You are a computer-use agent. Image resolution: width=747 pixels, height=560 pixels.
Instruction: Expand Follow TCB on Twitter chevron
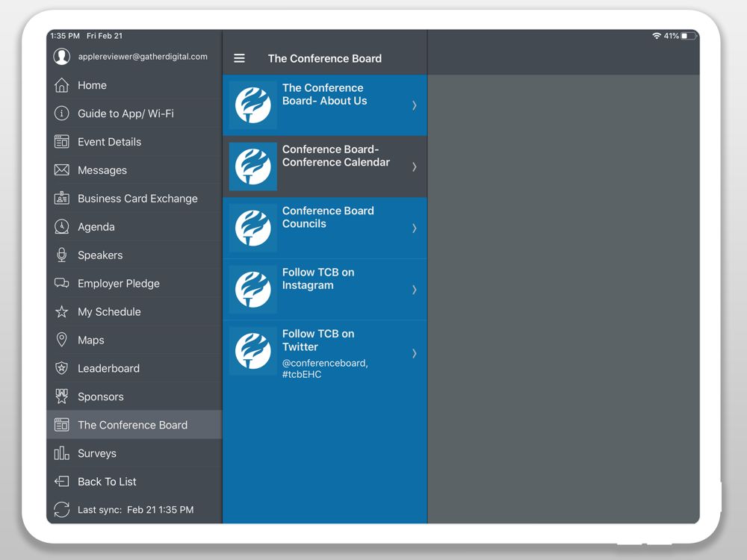pos(415,353)
